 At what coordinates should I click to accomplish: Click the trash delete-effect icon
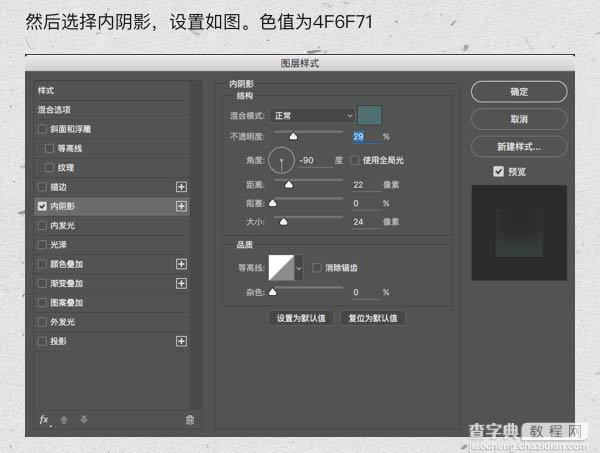click(x=189, y=420)
